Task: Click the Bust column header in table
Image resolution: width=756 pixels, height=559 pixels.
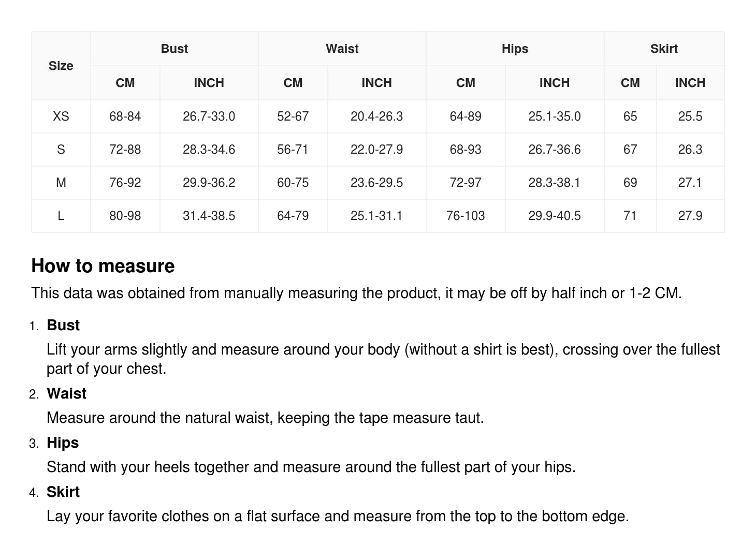Action: [x=175, y=49]
